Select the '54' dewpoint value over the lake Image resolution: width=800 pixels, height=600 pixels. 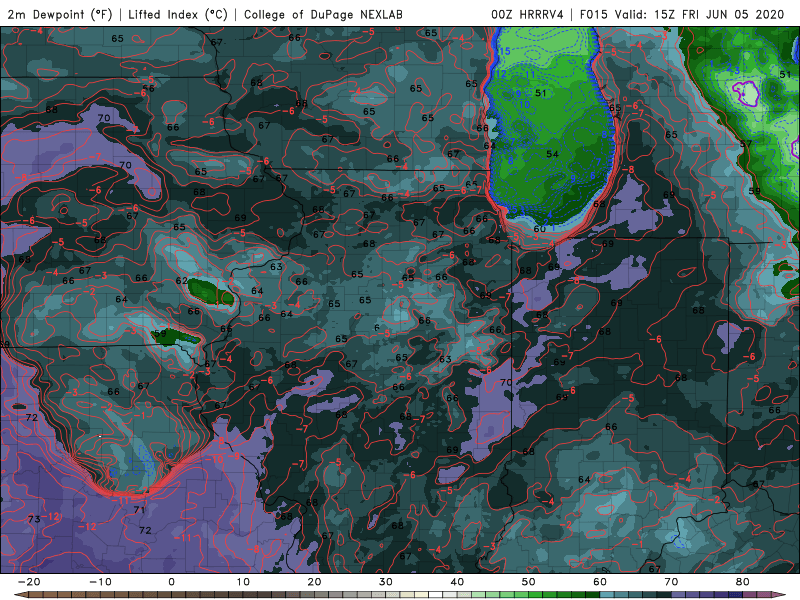(553, 154)
